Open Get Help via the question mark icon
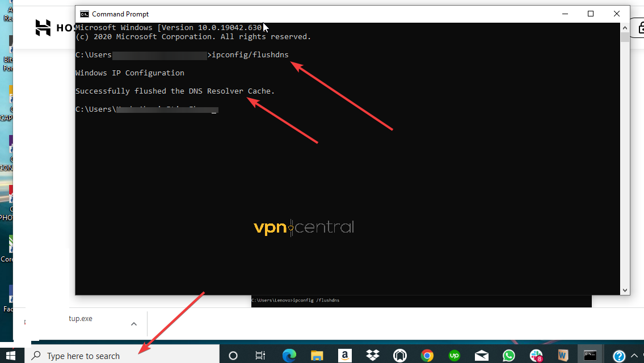 click(x=618, y=356)
